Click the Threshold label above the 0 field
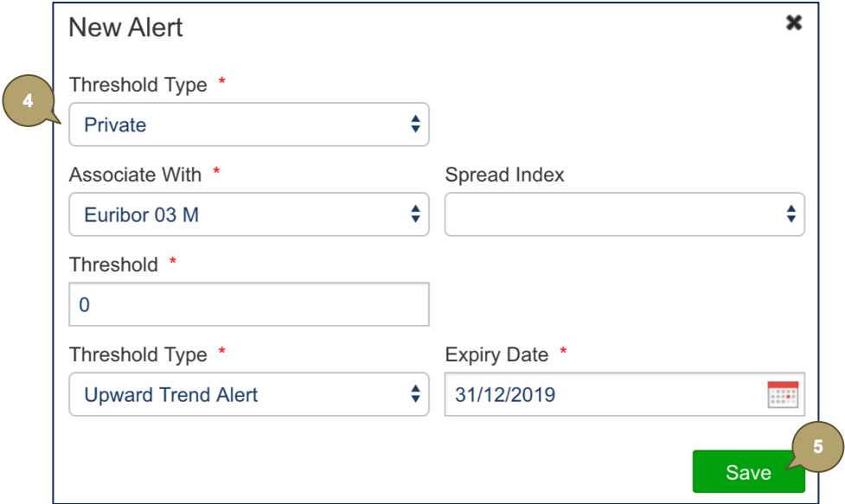The width and height of the screenshot is (845, 504). pyautogui.click(x=113, y=265)
